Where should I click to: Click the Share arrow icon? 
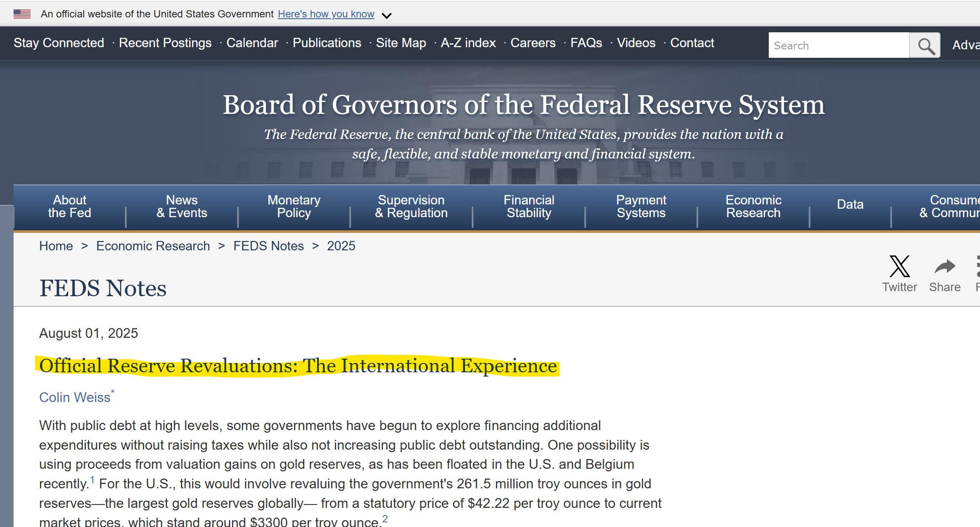tap(944, 267)
